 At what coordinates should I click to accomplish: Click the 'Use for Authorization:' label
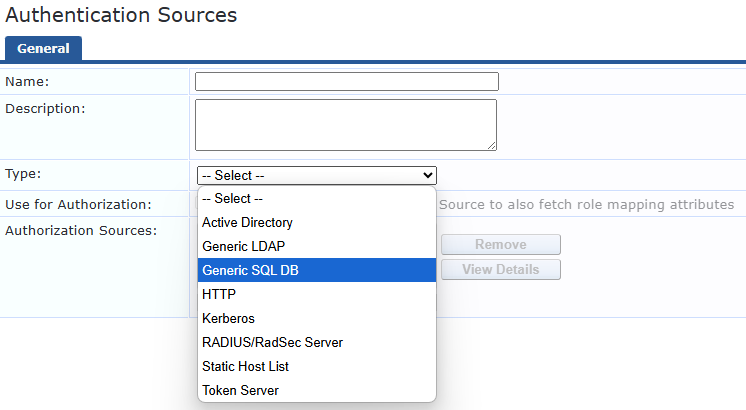point(78,204)
